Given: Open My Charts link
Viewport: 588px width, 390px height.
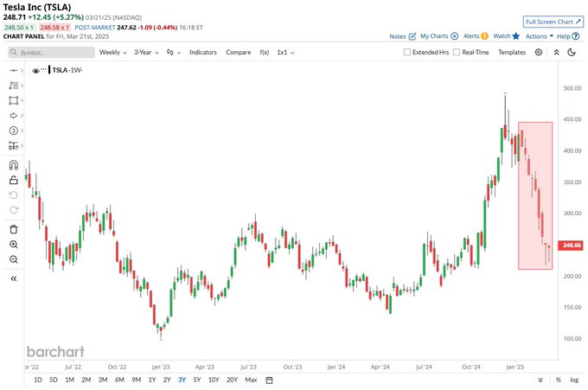Looking at the screenshot, I should [439, 36].
